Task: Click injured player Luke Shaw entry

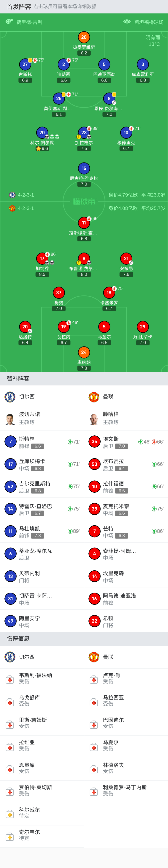Action: 126,678
